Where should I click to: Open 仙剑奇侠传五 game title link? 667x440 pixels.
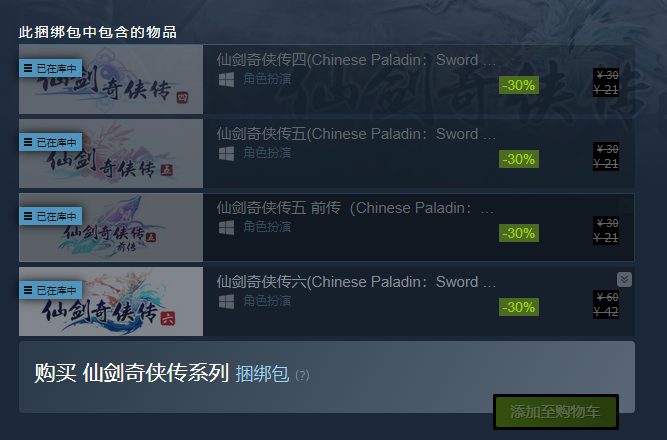point(356,134)
